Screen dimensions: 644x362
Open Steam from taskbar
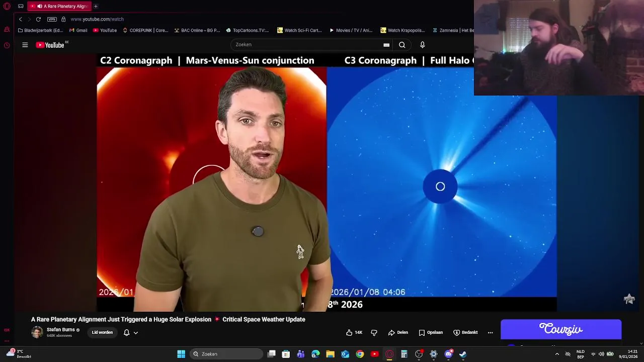(x=463, y=354)
